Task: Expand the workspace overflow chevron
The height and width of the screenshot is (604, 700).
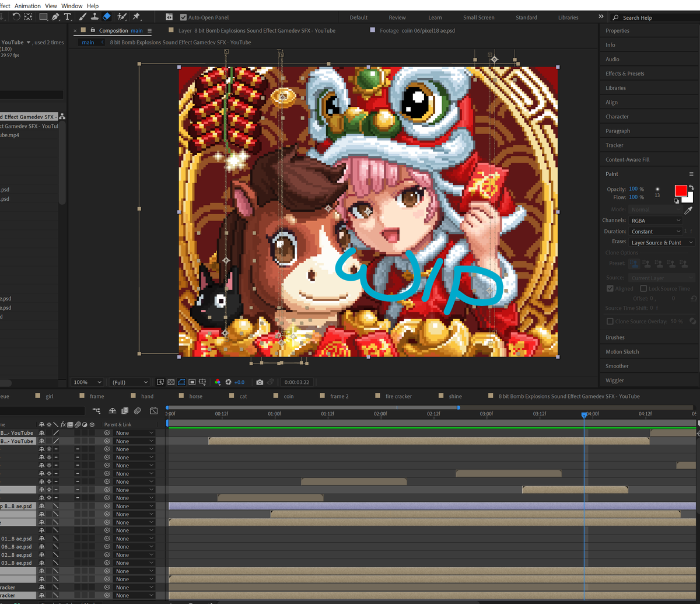Action: (x=601, y=17)
